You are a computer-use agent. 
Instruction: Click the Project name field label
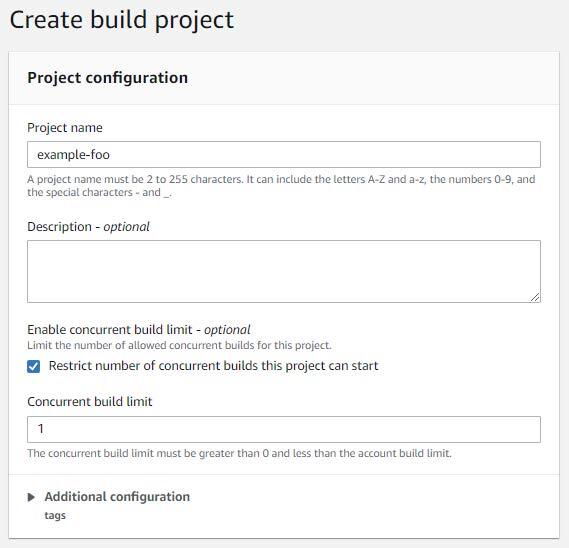[65, 128]
